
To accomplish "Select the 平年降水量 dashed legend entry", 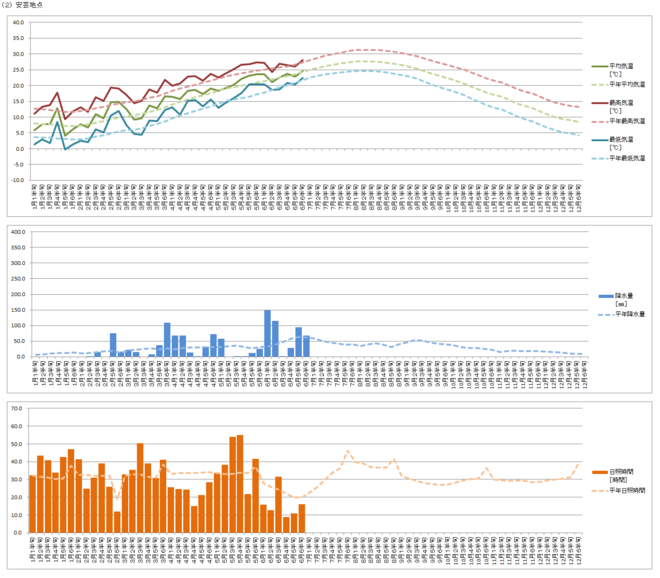I will click(x=621, y=314).
